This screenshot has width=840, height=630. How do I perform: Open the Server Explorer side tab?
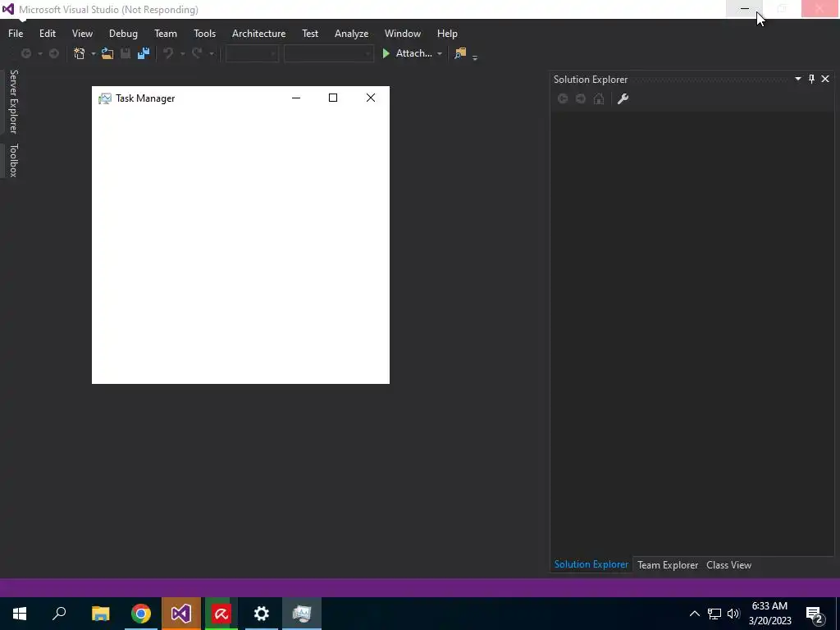click(13, 101)
